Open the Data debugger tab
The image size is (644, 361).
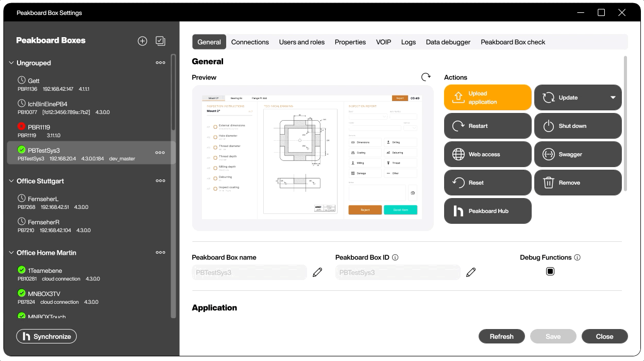(x=448, y=42)
